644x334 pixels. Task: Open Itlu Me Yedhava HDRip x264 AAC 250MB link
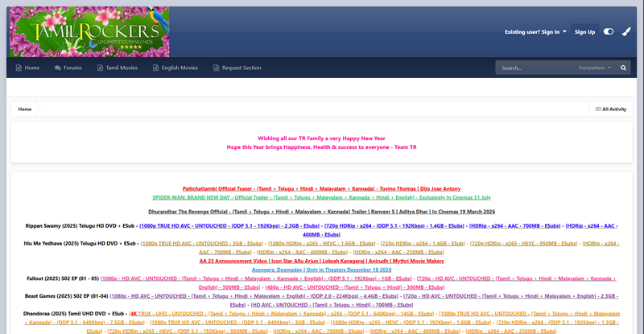398,252
